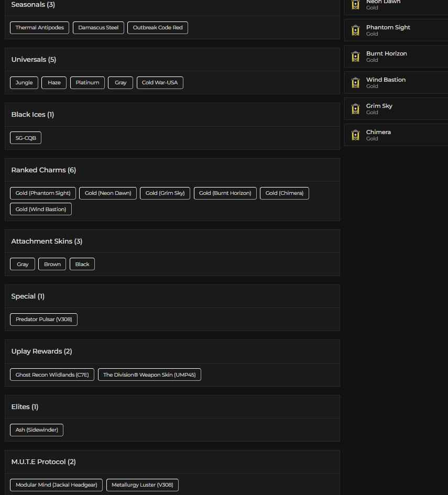Click the Wind Bastion charm icon
The image size is (448, 495).
point(355,82)
